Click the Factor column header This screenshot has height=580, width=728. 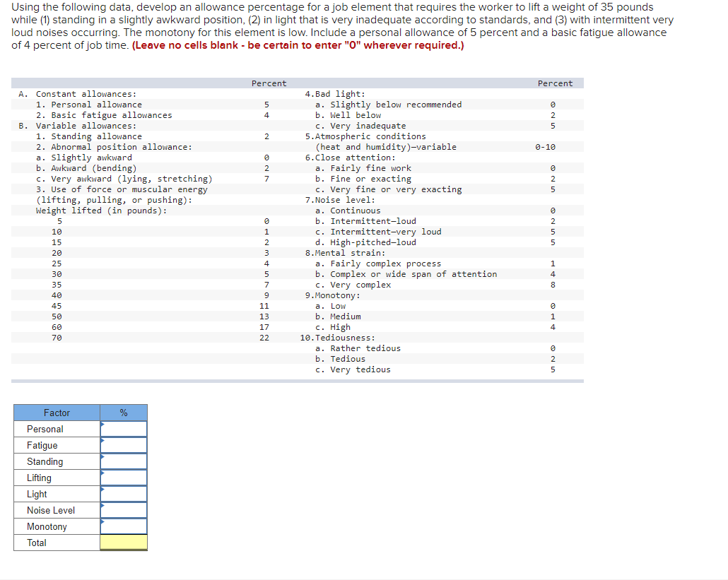click(57, 413)
